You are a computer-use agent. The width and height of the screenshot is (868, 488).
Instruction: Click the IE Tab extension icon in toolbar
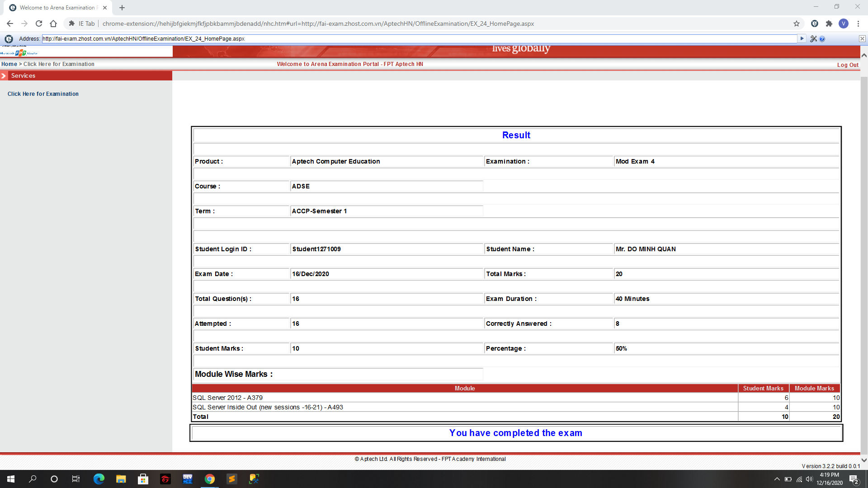(x=815, y=23)
